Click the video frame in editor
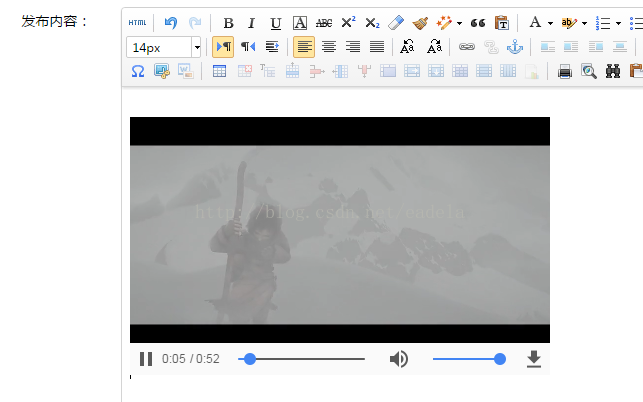This screenshot has width=643, height=402. click(x=340, y=230)
